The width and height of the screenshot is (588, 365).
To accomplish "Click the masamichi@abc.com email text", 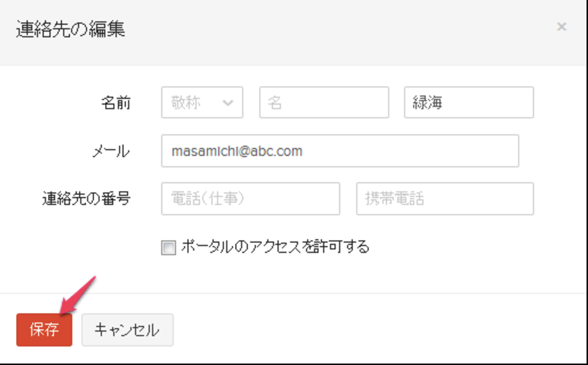I will click(x=236, y=151).
